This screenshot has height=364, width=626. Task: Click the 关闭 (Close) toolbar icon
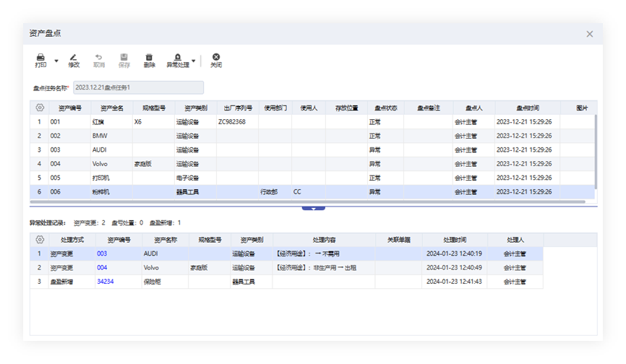215,57
